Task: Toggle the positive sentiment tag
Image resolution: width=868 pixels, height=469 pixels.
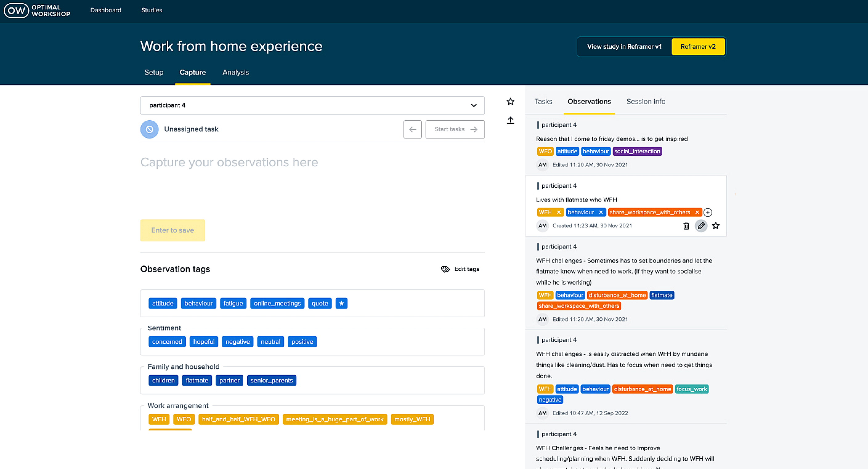Action: 302,342
